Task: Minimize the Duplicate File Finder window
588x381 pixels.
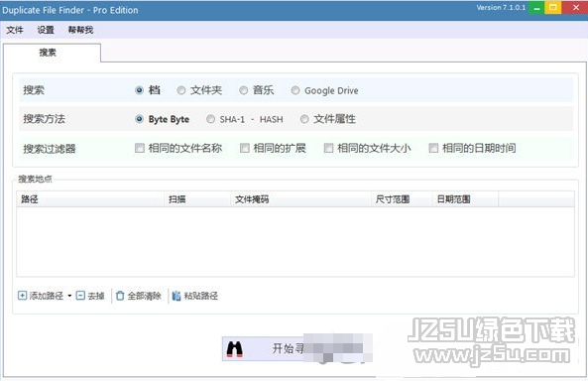Action: [536, 8]
